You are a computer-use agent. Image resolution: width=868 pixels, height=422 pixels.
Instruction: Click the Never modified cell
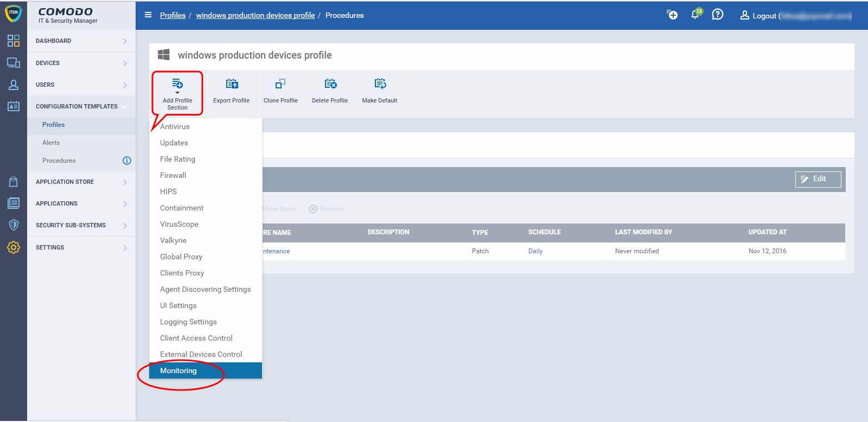point(637,251)
